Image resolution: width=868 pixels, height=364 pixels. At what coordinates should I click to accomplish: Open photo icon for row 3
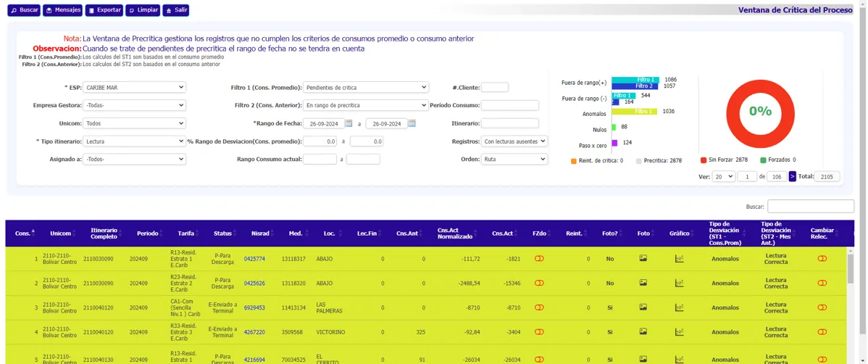[x=643, y=307]
